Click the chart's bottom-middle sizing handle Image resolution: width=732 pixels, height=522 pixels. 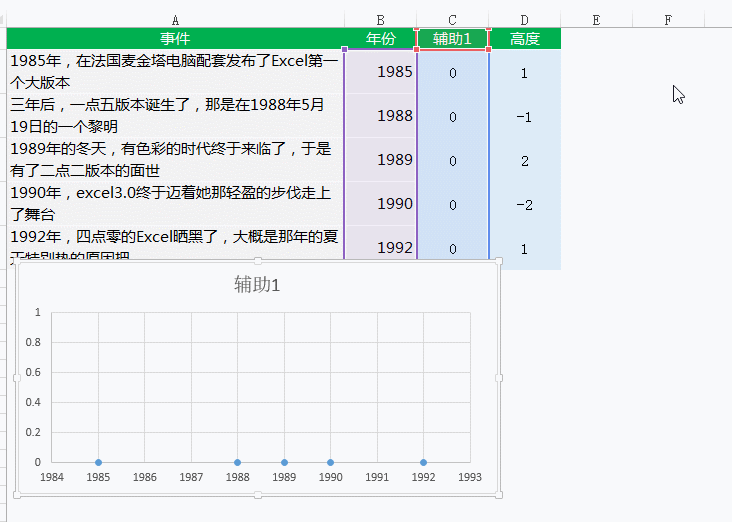click(258, 495)
